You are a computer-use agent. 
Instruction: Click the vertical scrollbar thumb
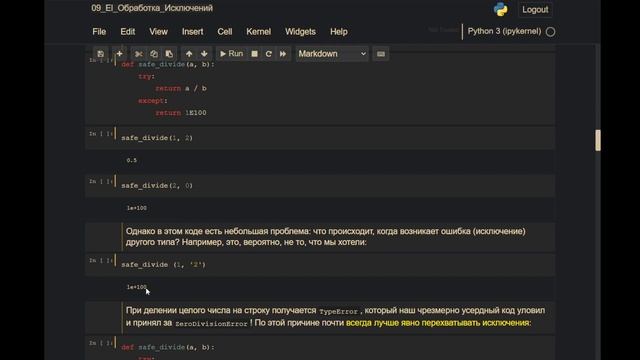(598, 140)
